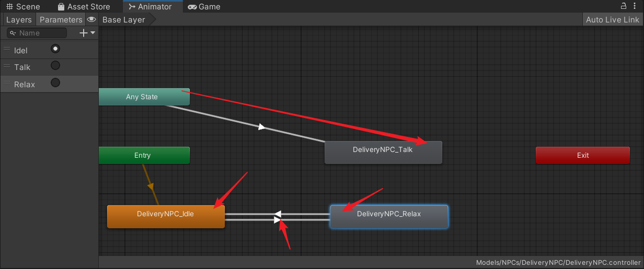
Task: Toggle the layers panel eye visibility icon
Action: [x=91, y=20]
